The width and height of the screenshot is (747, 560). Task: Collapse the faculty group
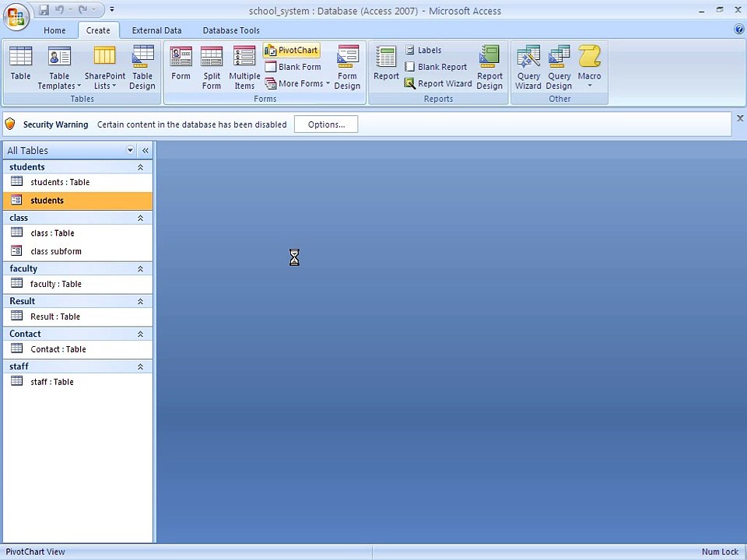141,268
